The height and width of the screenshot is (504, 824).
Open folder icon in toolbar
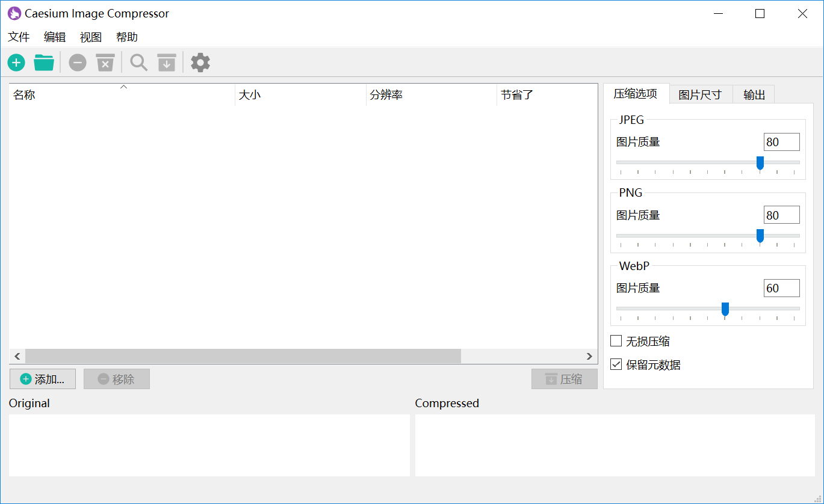point(44,63)
